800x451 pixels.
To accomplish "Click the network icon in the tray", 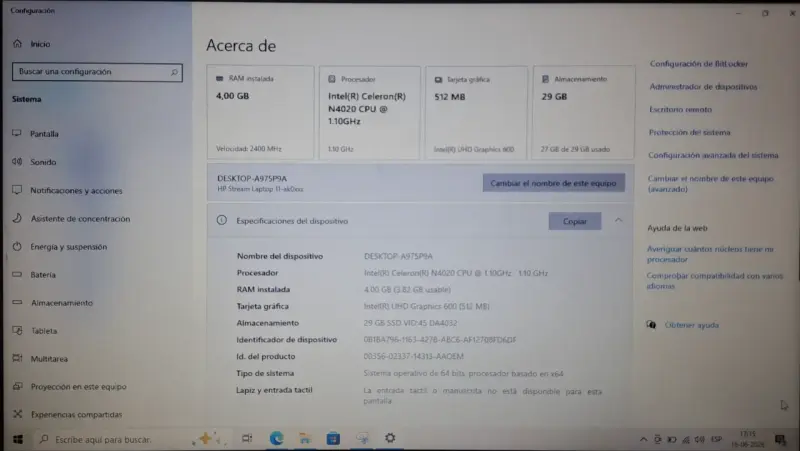I will (686, 439).
